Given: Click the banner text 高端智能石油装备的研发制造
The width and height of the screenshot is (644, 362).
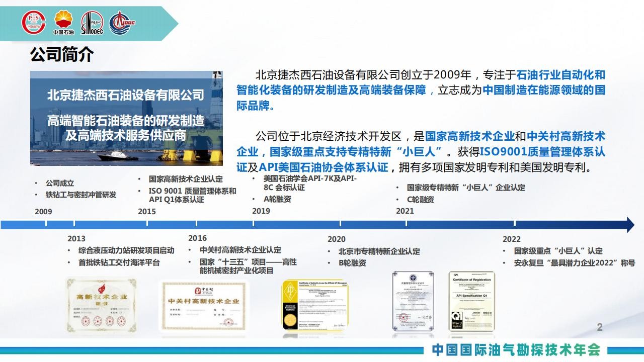Looking at the screenshot, I should [126, 120].
